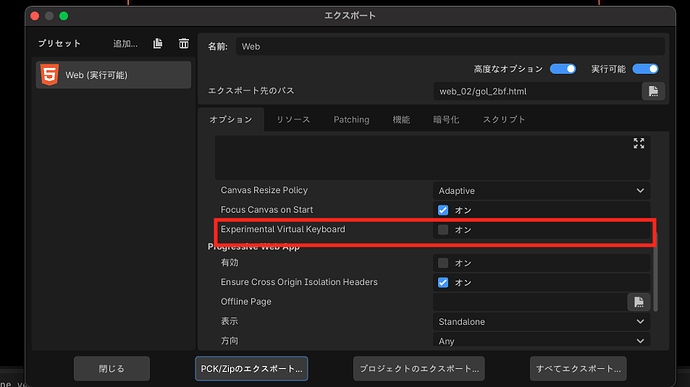Click inside the large multiline text box
The image size is (690, 387).
point(432,157)
